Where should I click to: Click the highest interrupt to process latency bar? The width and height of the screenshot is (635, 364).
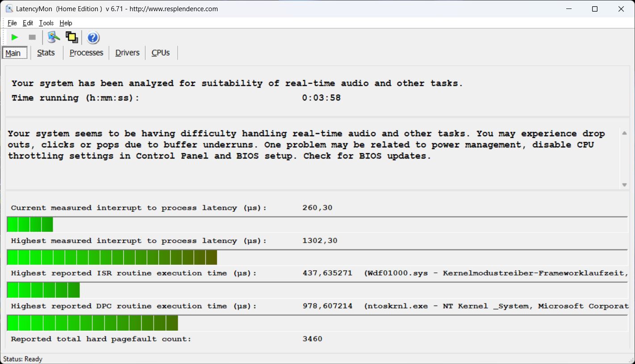tap(112, 257)
